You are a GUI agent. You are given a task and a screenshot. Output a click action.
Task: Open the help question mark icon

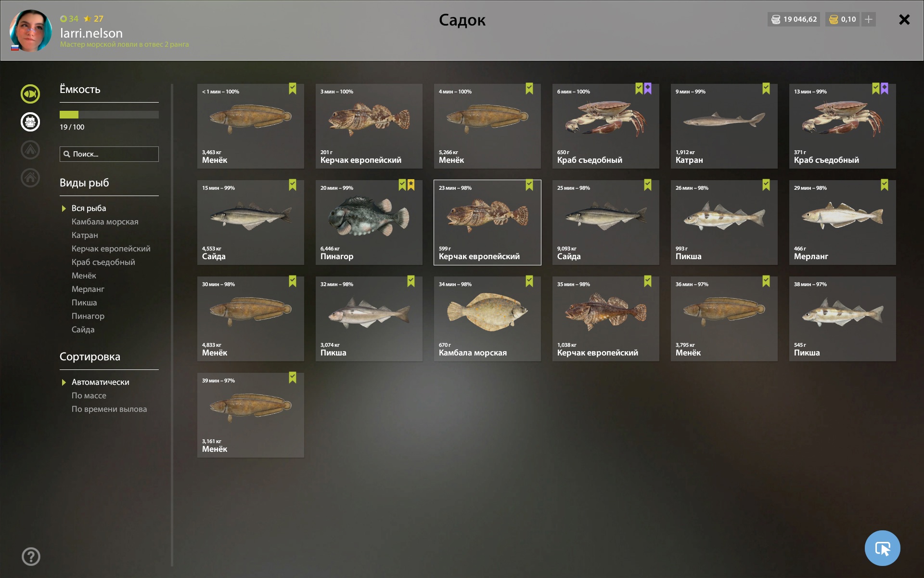pos(31,556)
